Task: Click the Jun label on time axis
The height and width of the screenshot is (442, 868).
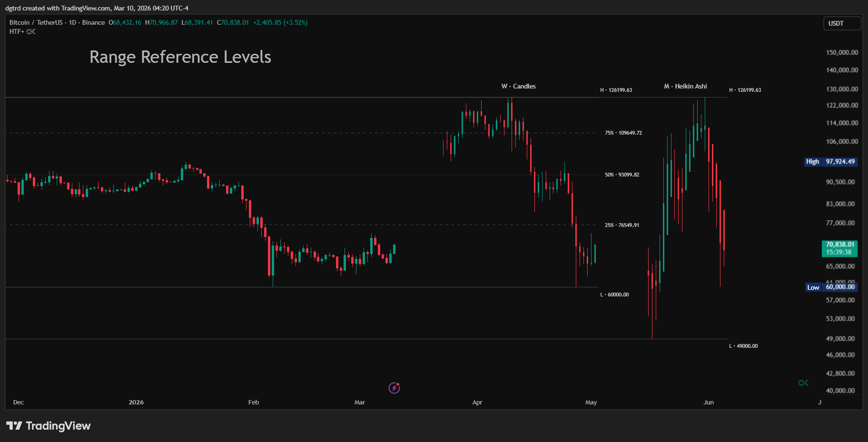Action: coord(709,402)
